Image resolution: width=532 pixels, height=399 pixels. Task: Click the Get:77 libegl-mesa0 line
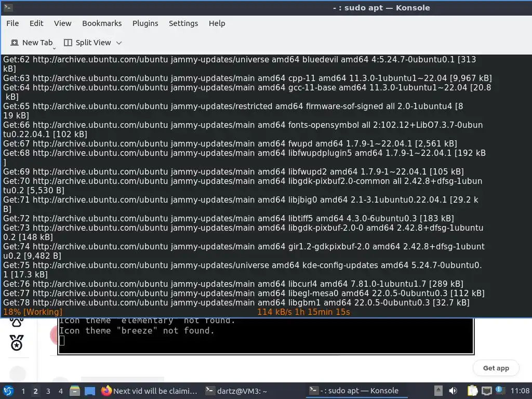[244, 293]
